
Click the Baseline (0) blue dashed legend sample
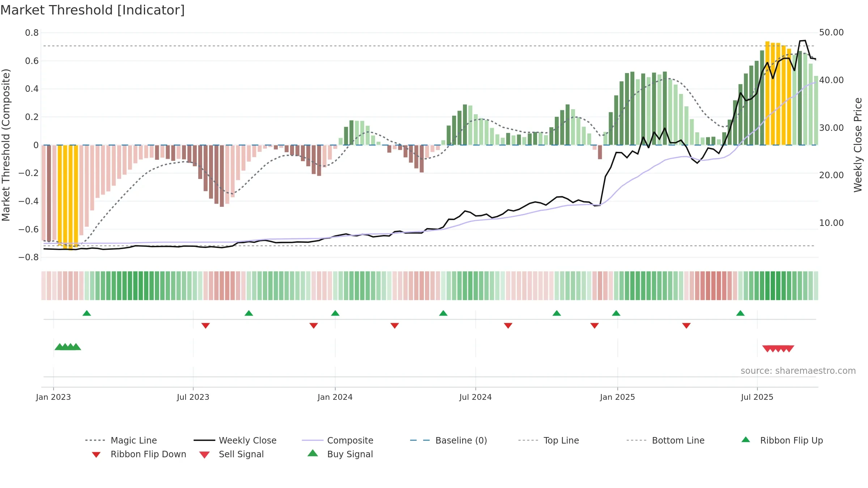click(x=420, y=440)
